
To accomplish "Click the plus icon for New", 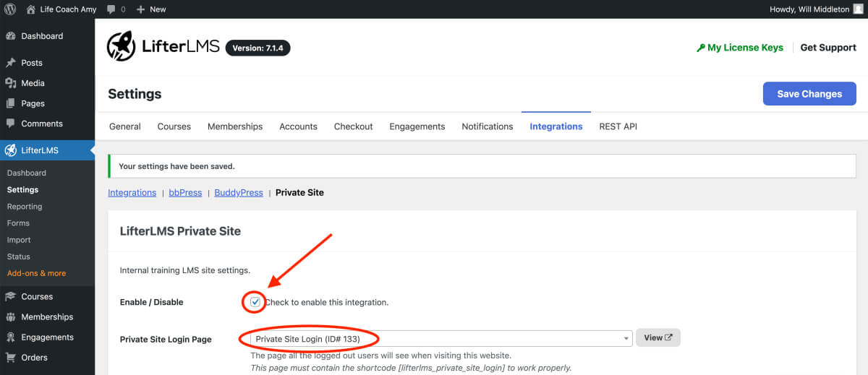I will (x=140, y=9).
